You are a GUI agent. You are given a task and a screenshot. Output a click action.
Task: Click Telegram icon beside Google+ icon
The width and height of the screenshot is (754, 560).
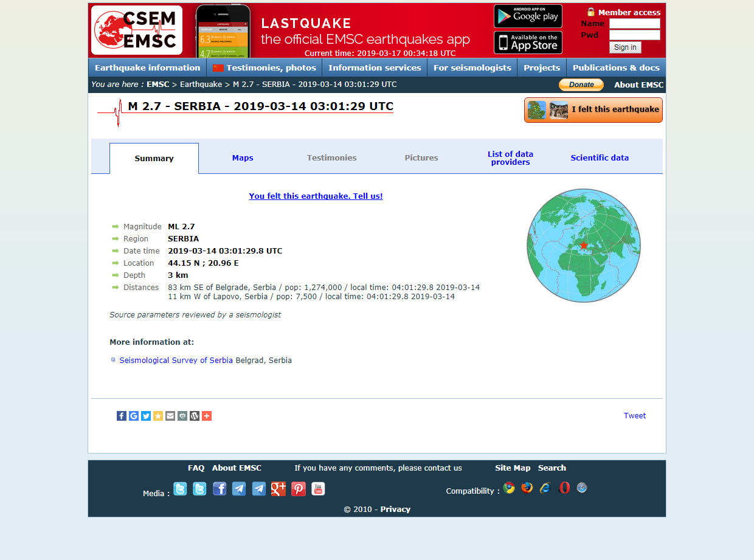point(259,489)
